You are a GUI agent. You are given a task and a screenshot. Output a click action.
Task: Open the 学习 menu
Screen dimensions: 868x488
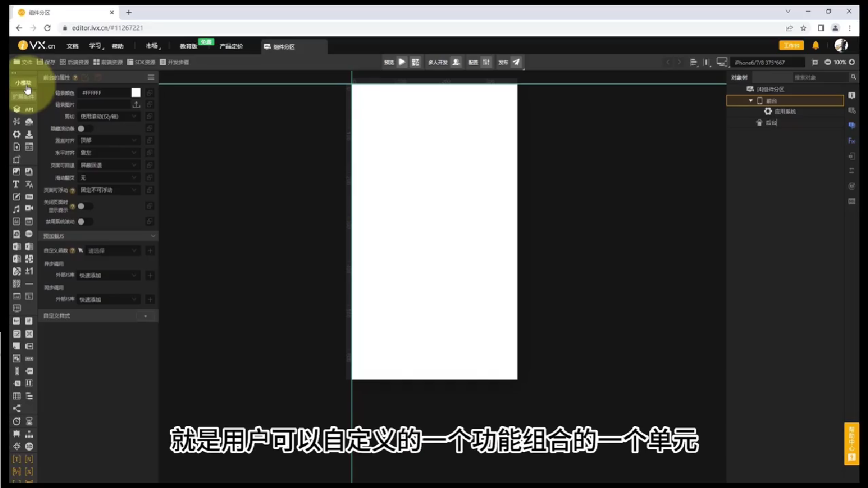click(95, 46)
